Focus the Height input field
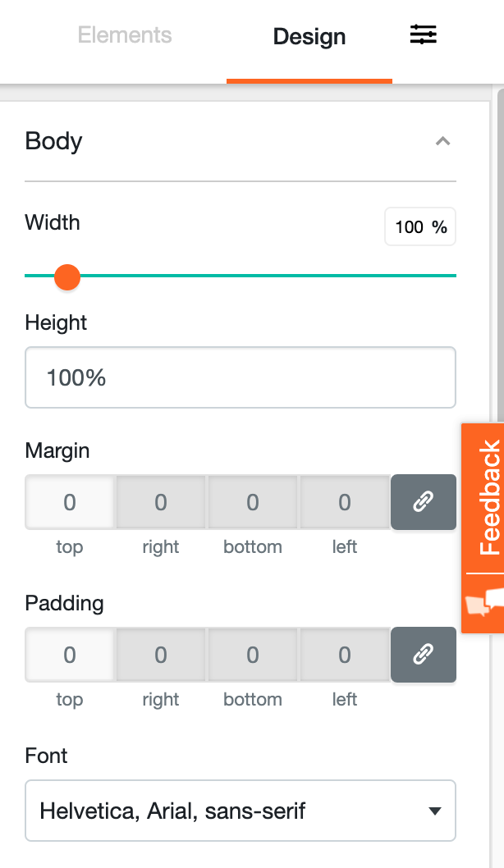This screenshot has height=868, width=504. coord(241,377)
